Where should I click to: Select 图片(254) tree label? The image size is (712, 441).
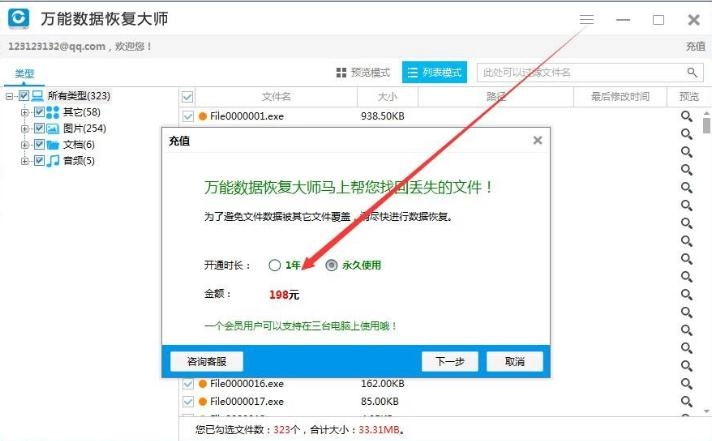pyautogui.click(x=84, y=129)
